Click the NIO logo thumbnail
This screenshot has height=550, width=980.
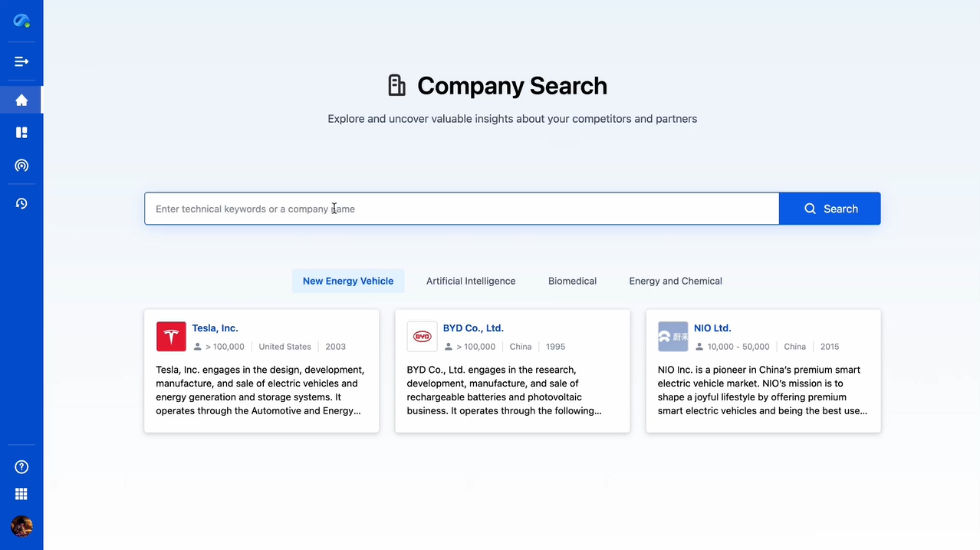coord(673,336)
